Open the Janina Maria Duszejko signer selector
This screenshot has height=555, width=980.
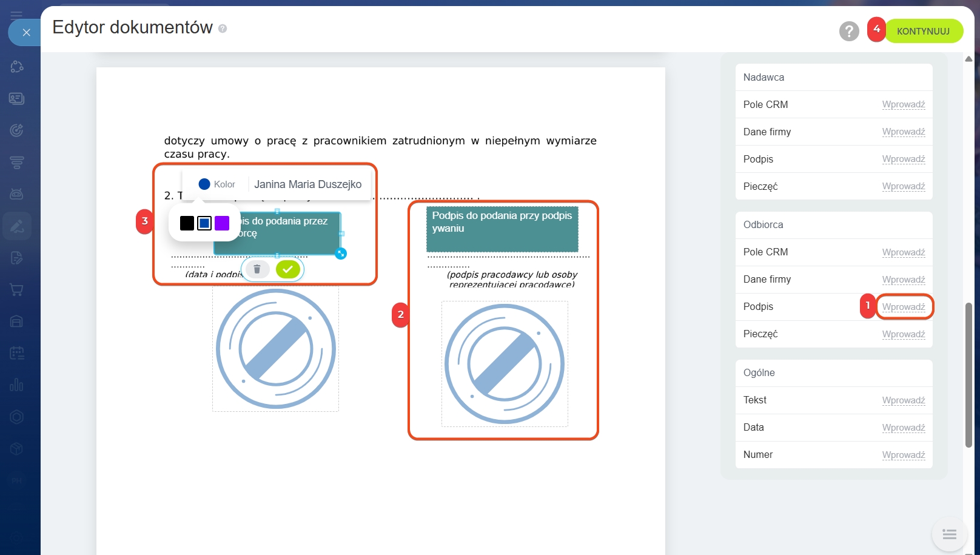(307, 184)
